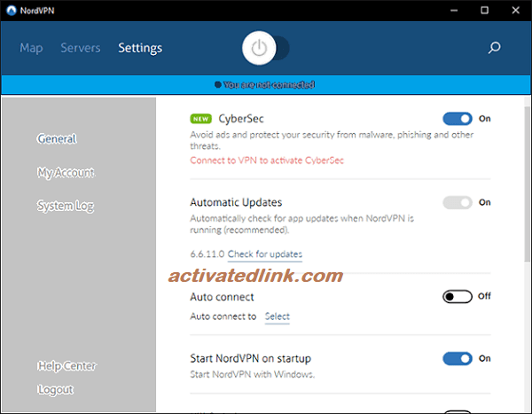This screenshot has height=414, width=532.
Task: Click the Check for updates link
Action: [x=265, y=254]
